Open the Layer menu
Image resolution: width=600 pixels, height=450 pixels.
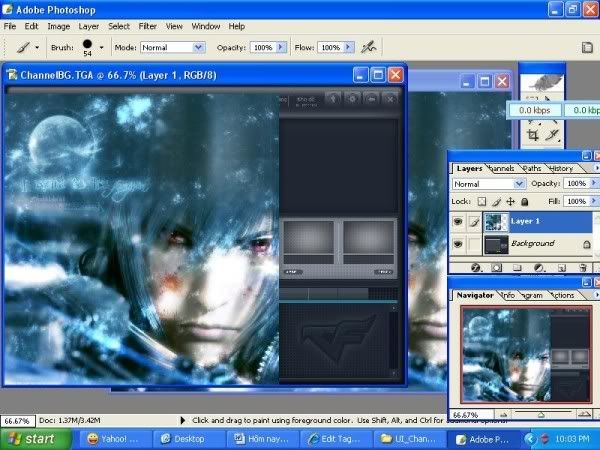pos(89,26)
